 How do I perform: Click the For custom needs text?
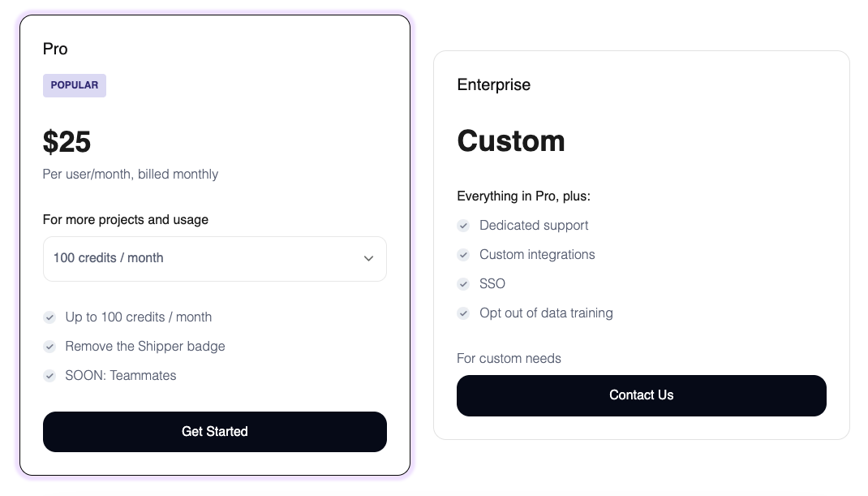tap(509, 358)
